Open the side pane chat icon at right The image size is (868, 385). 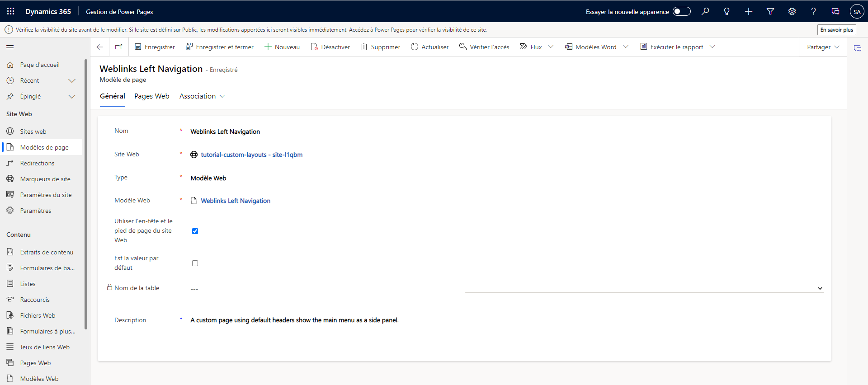click(858, 48)
